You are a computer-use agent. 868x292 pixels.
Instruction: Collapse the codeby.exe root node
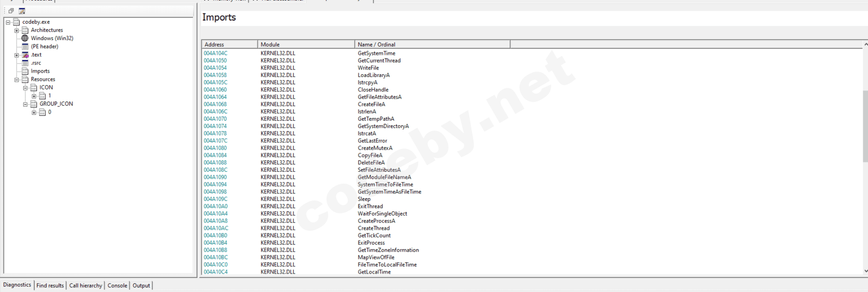pyautogui.click(x=8, y=22)
